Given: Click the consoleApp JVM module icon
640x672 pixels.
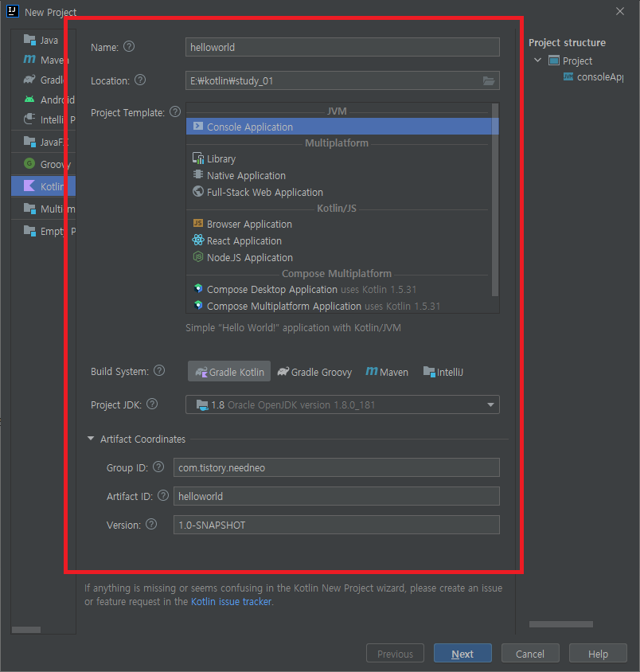Looking at the screenshot, I should click(x=568, y=77).
